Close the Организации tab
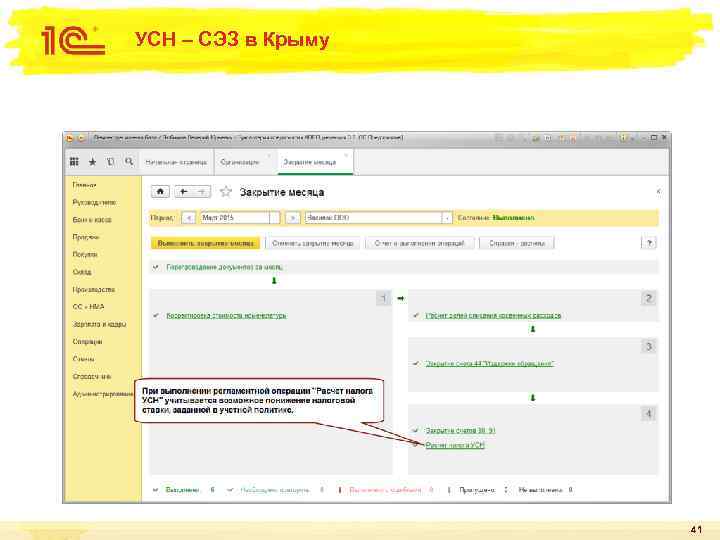The image size is (720, 540). tap(269, 156)
